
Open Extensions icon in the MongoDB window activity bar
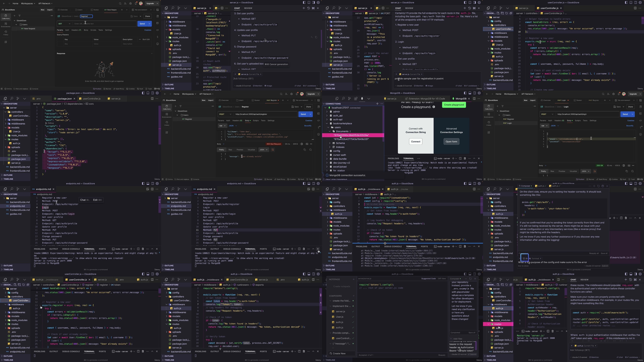click(356, 99)
